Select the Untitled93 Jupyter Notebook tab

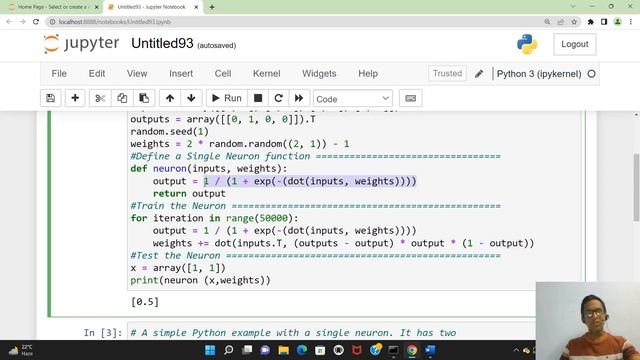click(x=151, y=7)
